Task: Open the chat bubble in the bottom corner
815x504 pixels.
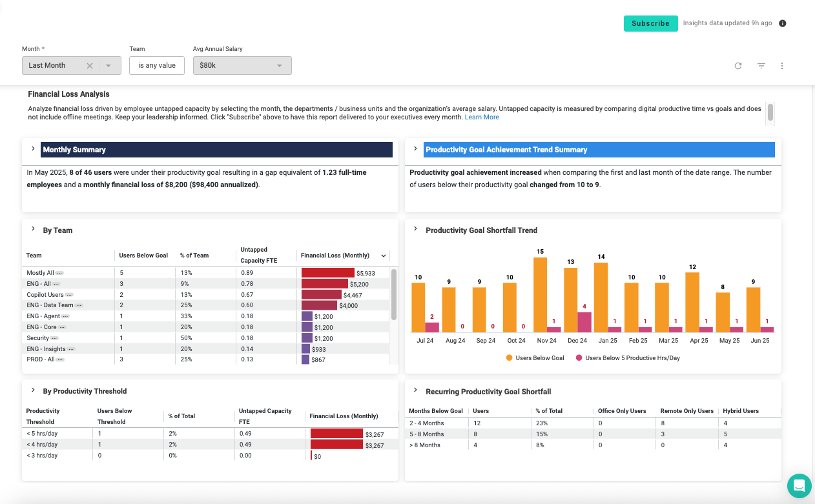Action: click(799, 486)
